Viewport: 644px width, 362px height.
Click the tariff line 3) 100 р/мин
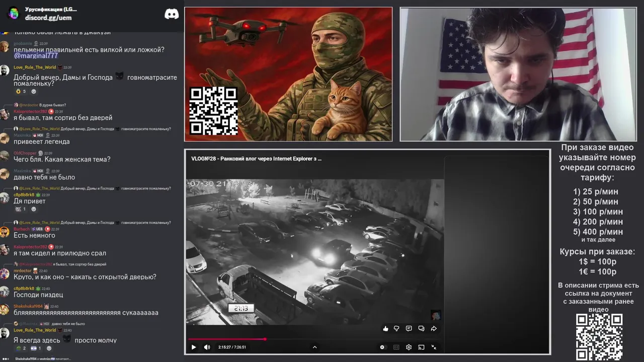pyautogui.click(x=598, y=212)
